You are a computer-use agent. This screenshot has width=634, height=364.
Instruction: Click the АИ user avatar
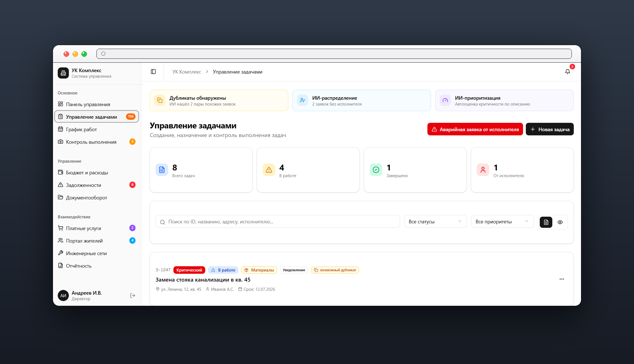63,295
